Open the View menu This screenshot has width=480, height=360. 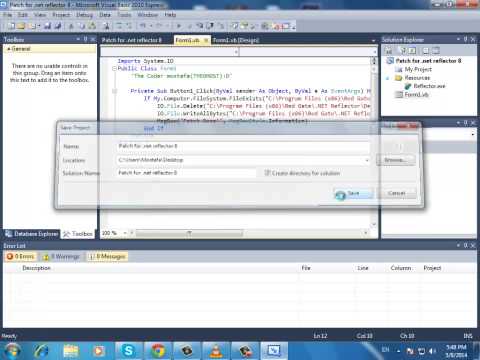(x=40, y=15)
